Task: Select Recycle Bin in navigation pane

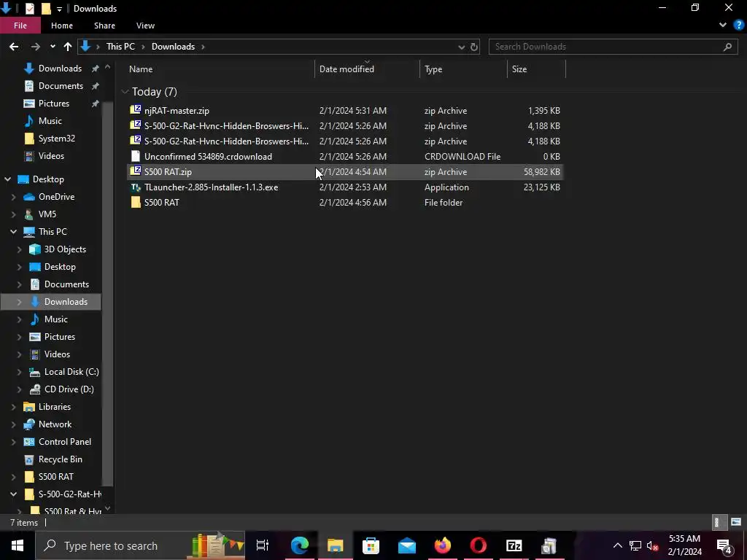Action: tap(60, 459)
